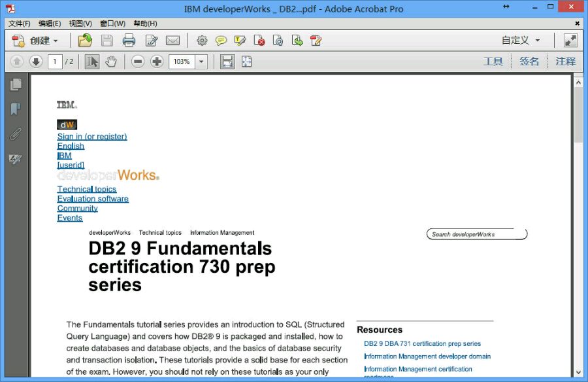Show the Page Thumbnails side panel
The image size is (588, 382).
pos(16,84)
